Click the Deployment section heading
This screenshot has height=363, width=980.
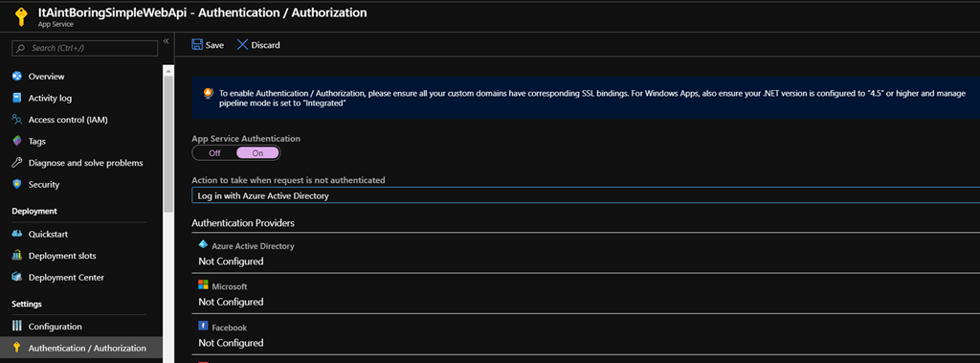(x=34, y=211)
